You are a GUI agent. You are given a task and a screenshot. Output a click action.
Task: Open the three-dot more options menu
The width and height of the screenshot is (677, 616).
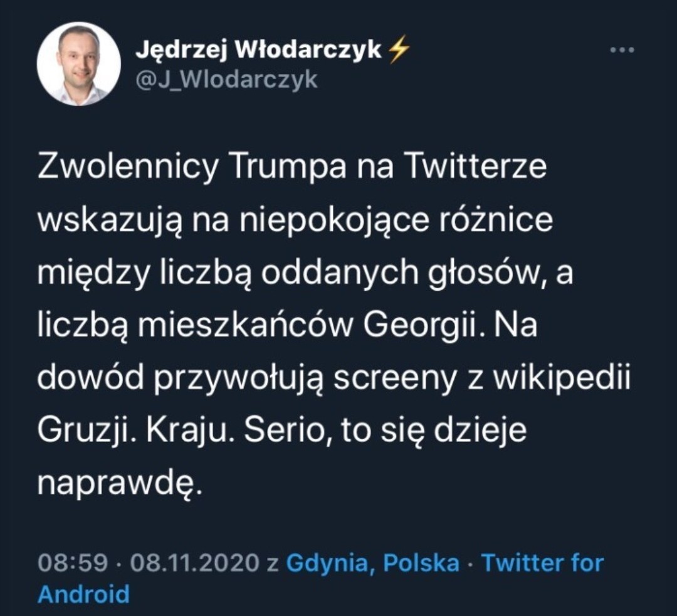[622, 51]
